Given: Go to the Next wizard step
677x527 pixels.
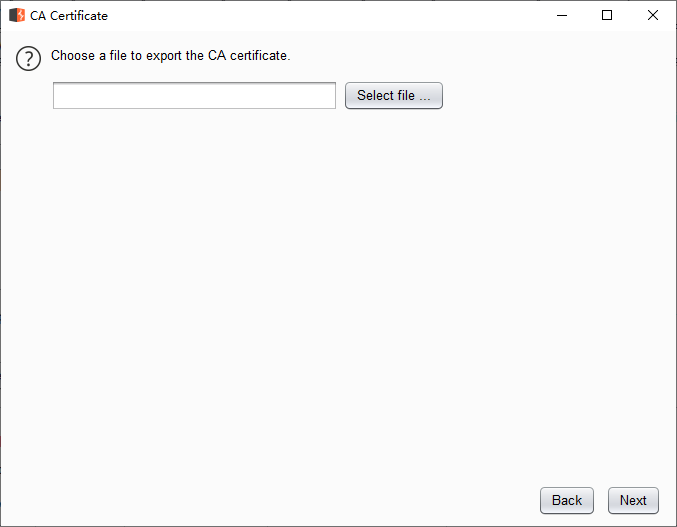Looking at the screenshot, I should click(x=633, y=500).
